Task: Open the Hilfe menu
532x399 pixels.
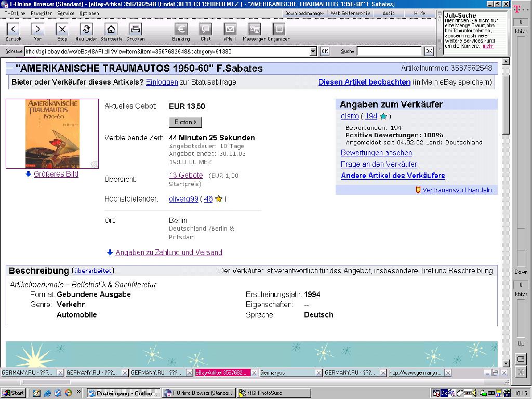Action: click(419, 13)
